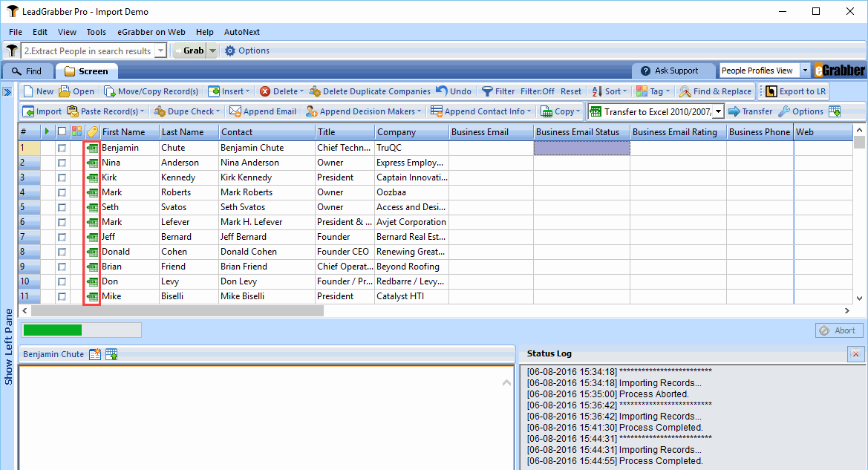Start the Import records tool
Screen dimensions: 868x470
pyautogui.click(x=42, y=111)
